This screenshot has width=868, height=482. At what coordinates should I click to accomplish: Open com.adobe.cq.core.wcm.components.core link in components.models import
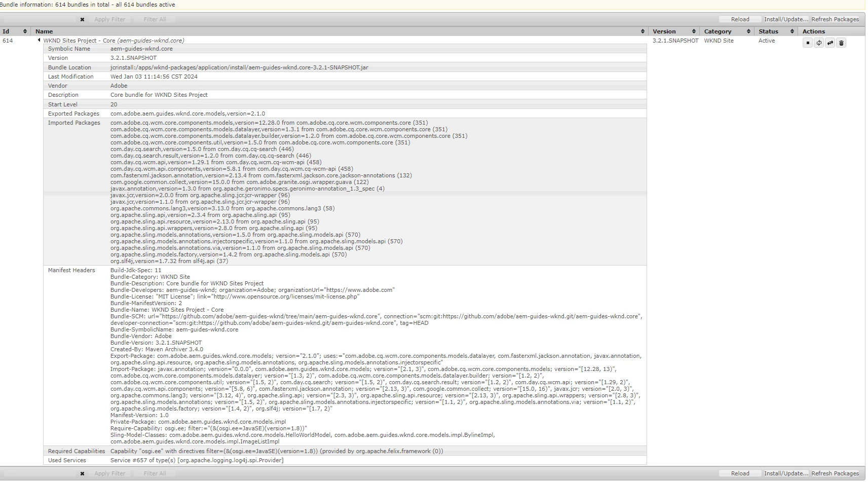point(362,123)
